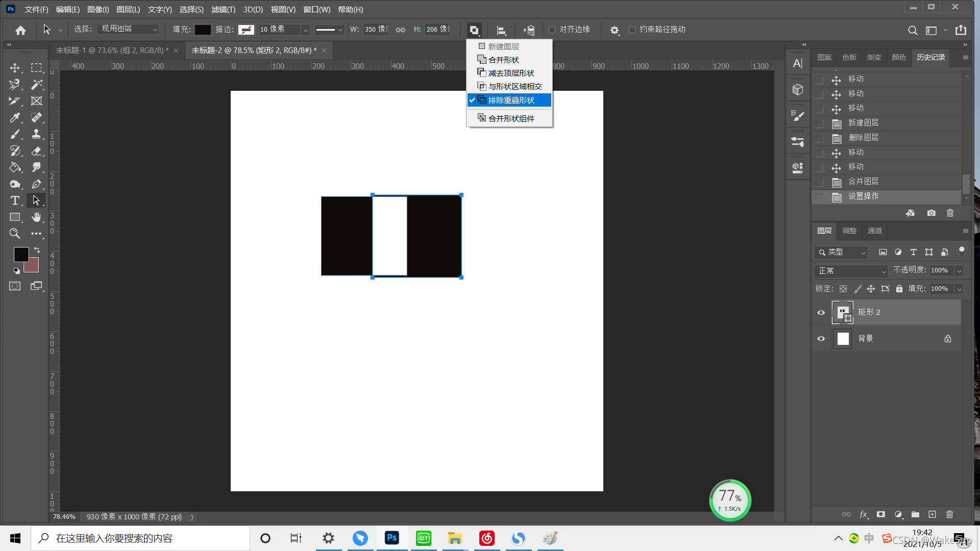Click the path alignment icon

coord(501,30)
